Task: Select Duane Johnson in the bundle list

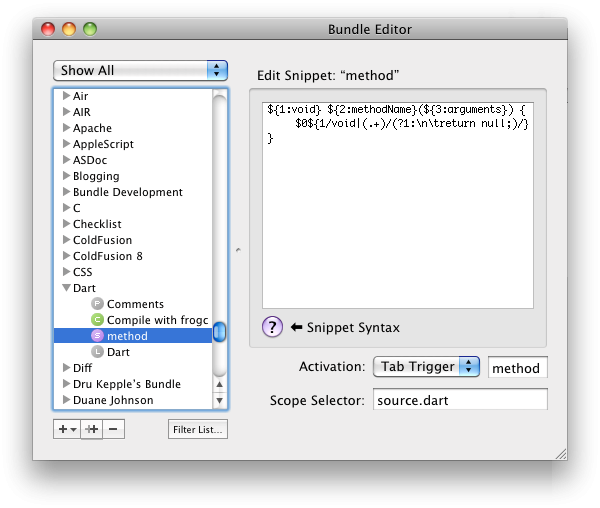Action: coord(113,400)
